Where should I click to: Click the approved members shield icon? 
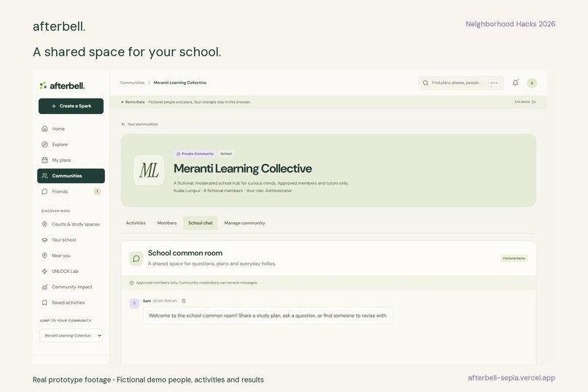click(x=131, y=283)
